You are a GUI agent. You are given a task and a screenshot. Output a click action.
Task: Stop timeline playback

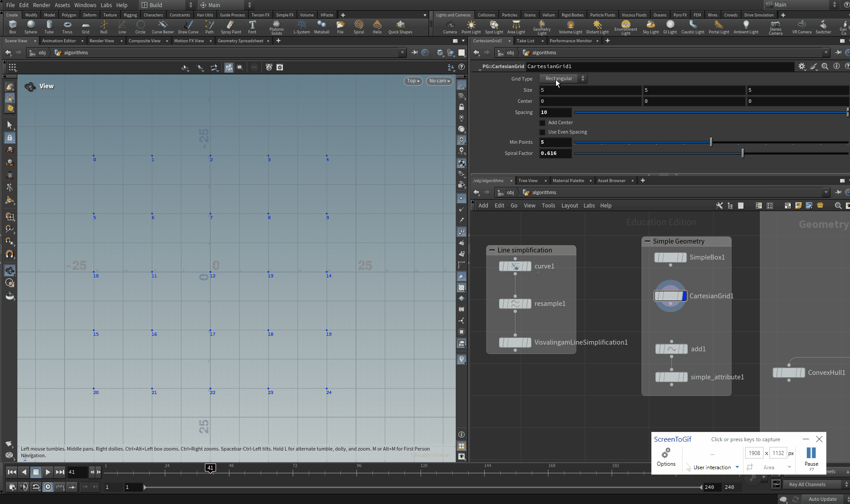36,472
